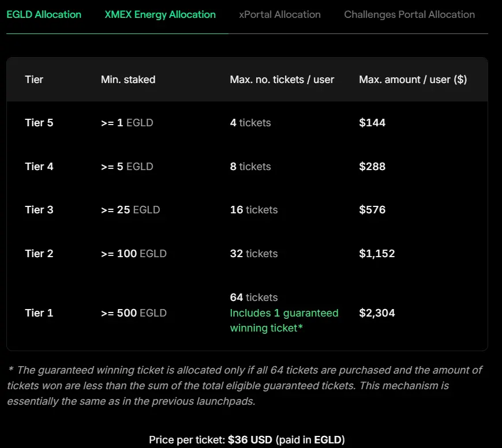Click the $1,152 amount in Tier 2
This screenshot has height=448, width=502.
(377, 254)
